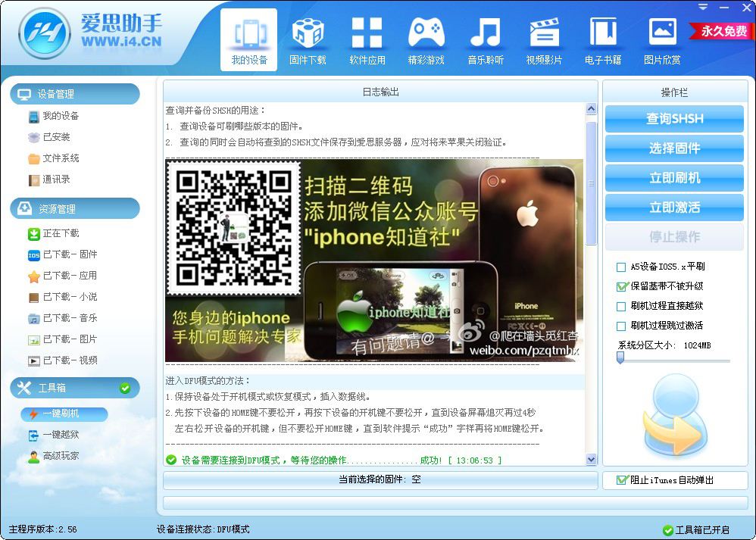Image resolution: width=756 pixels, height=540 pixels.
Task: Open the 音乐聆听 music tab
Action: coord(485,40)
